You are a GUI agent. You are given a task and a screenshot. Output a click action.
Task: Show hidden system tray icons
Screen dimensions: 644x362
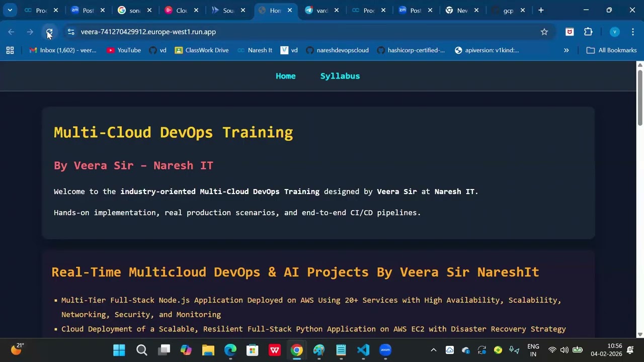coord(433,350)
